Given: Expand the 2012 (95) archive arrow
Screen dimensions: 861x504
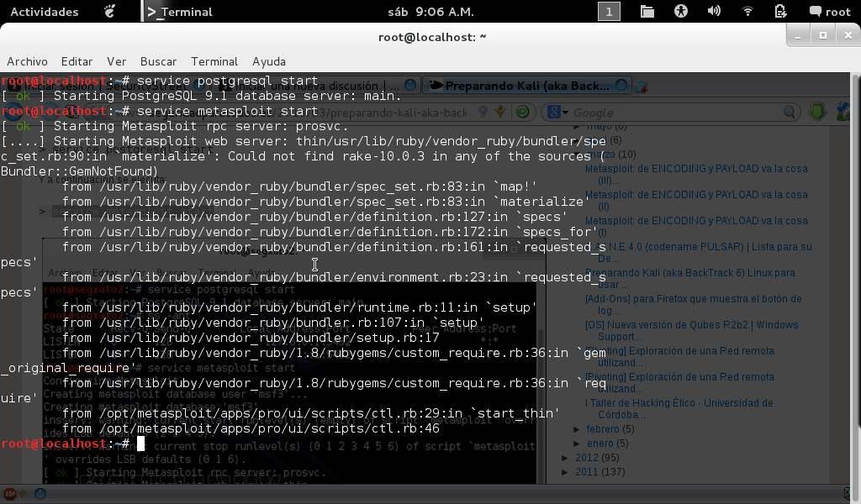Looking at the screenshot, I should pos(565,458).
